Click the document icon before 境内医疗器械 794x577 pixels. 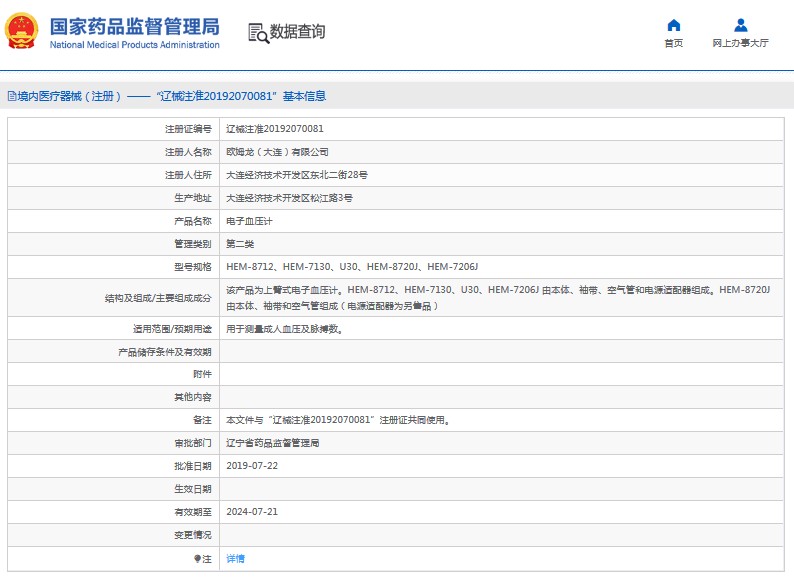click(x=12, y=96)
